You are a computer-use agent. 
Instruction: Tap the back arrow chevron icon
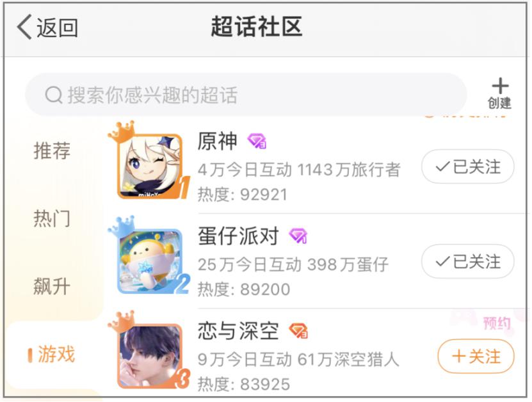25,27
